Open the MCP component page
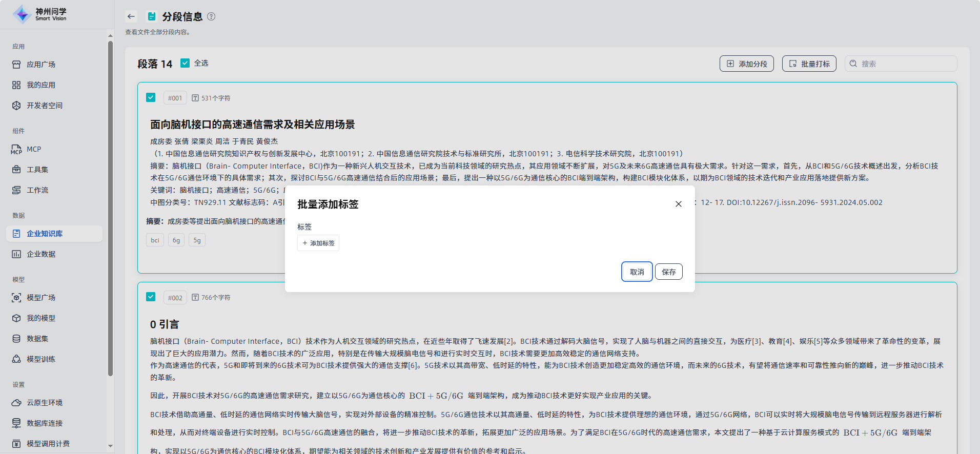 click(34, 149)
